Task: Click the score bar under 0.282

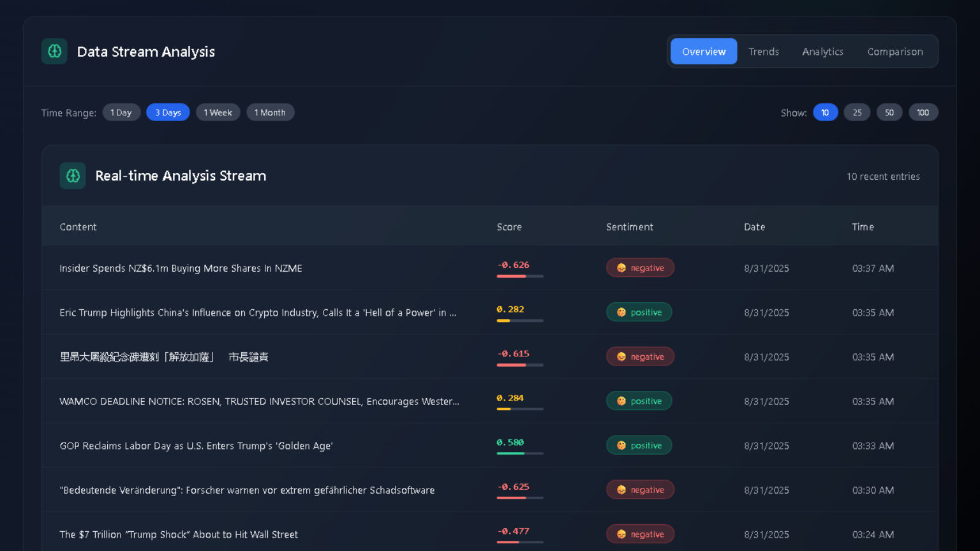Action: coord(520,321)
